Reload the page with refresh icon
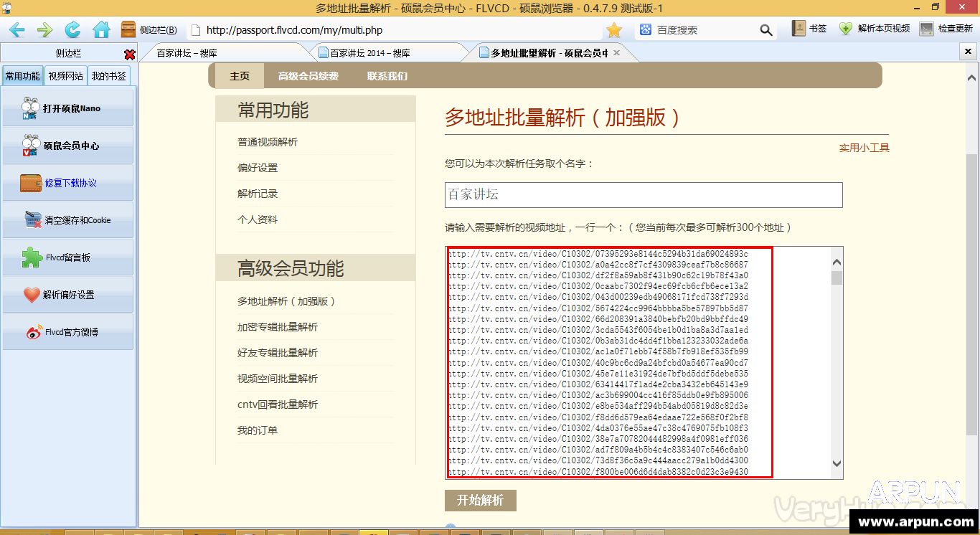 click(x=72, y=30)
